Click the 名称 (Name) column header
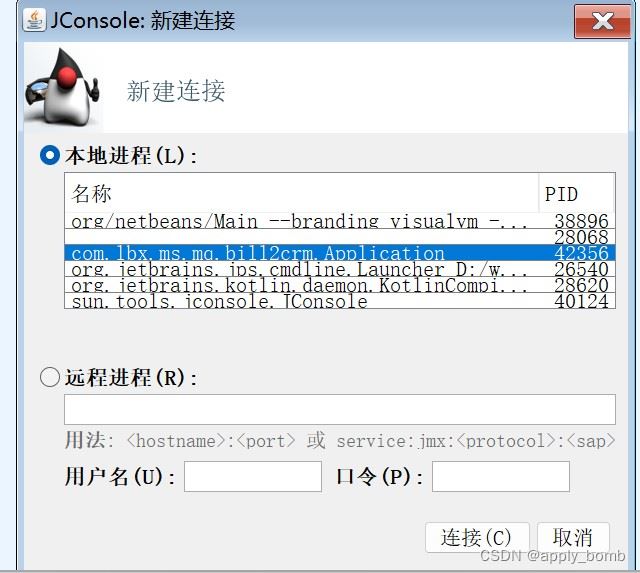Screen dimensions: 640x573 point(302,193)
